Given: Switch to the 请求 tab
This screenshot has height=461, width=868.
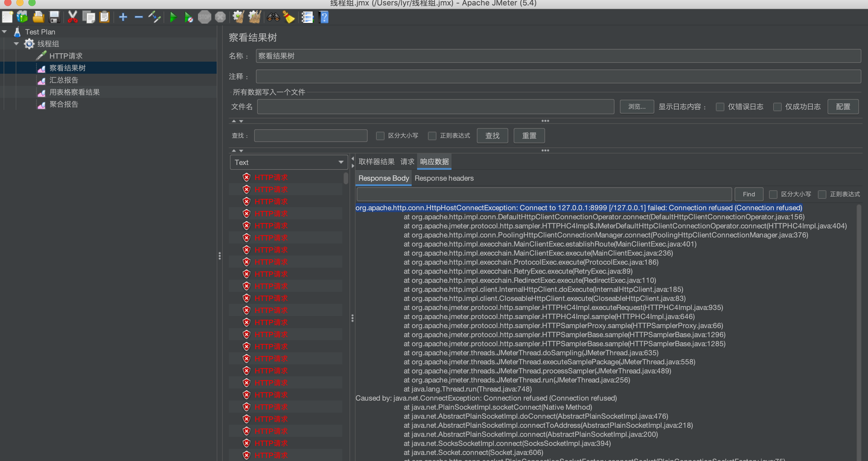Looking at the screenshot, I should [407, 162].
